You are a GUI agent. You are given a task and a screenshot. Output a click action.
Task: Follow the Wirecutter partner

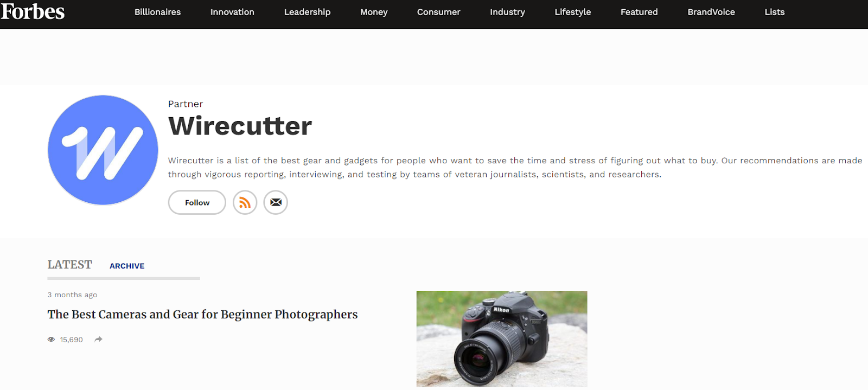[x=197, y=202]
